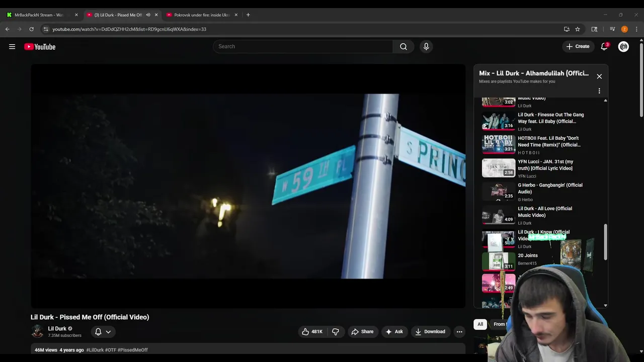Download the video
The width and height of the screenshot is (644, 362).
coord(430,332)
